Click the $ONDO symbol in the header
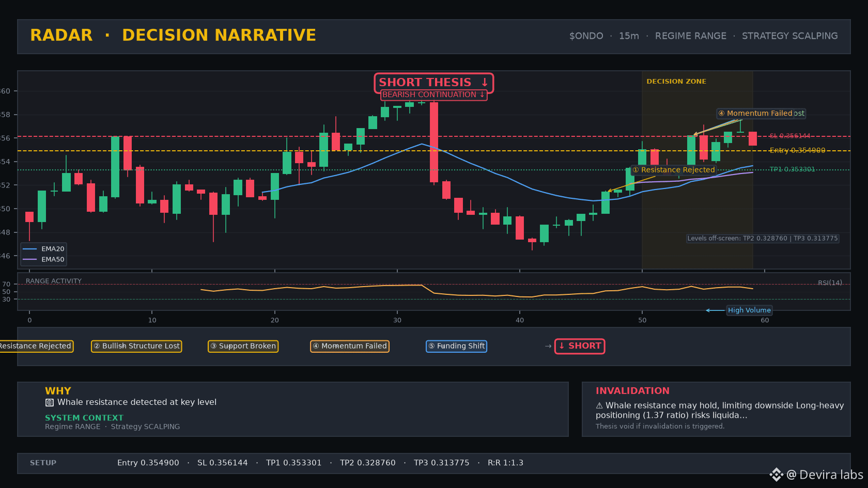Screen dimensions: 868x488 [x=586, y=36]
